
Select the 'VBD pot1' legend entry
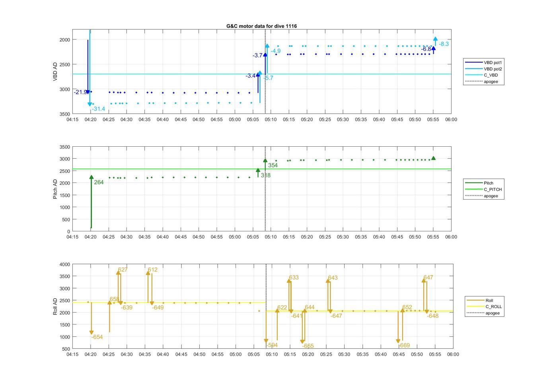[484, 62]
